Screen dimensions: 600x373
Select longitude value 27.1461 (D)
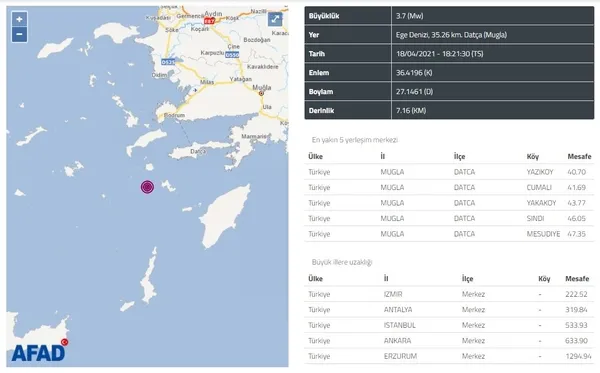tap(414, 92)
